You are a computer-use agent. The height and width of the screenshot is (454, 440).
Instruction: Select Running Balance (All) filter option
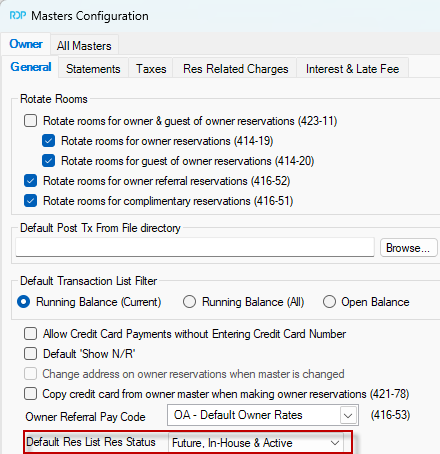(189, 302)
